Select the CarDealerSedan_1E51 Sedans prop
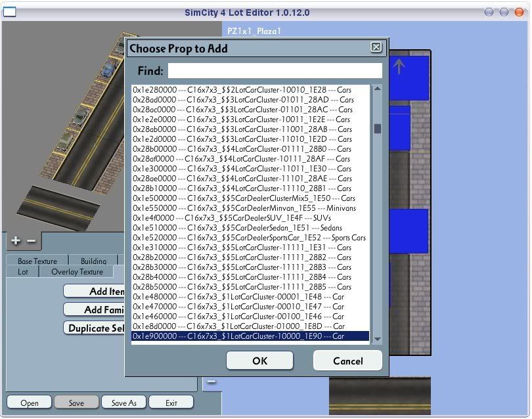 pos(250,228)
